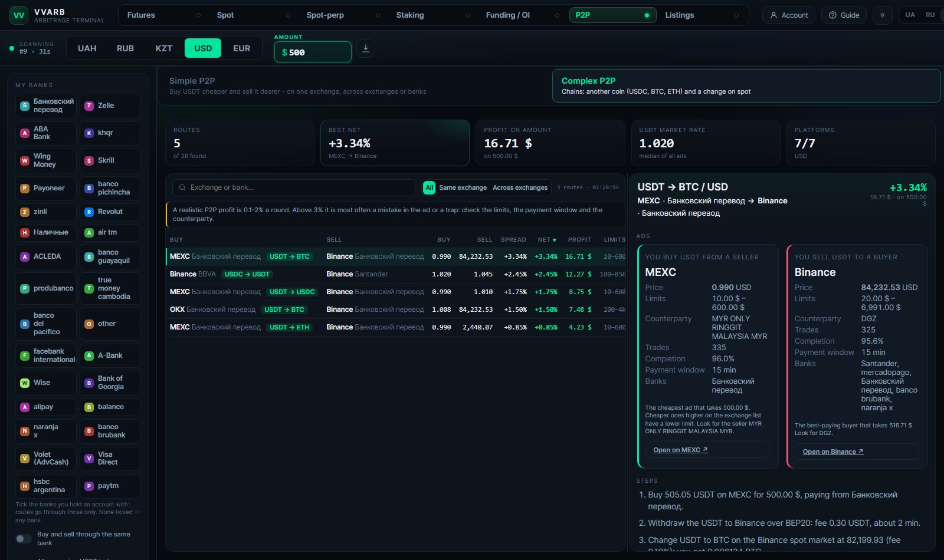Click the Exchange or bank search field
This screenshot has height=560, width=944.
point(293,187)
